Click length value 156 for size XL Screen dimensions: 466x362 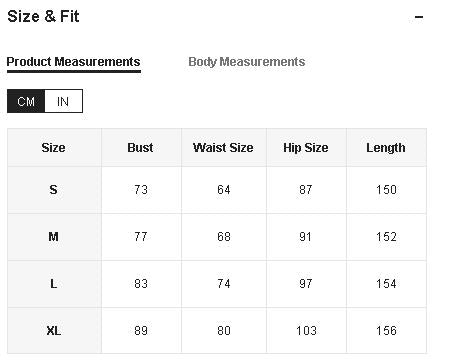pyautogui.click(x=386, y=331)
